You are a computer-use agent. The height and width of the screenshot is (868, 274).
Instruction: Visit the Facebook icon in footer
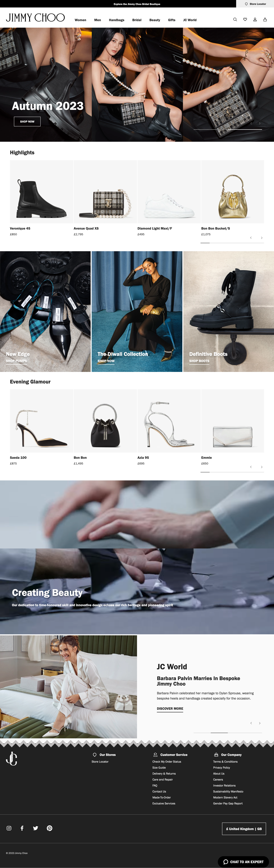pyautogui.click(x=22, y=828)
